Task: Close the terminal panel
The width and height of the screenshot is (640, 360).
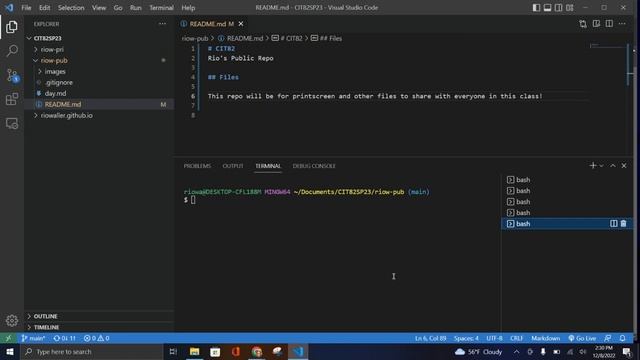Action: point(624,165)
